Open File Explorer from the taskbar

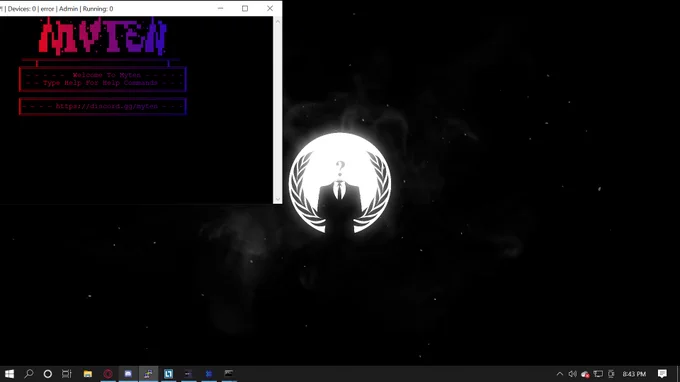(x=88, y=374)
